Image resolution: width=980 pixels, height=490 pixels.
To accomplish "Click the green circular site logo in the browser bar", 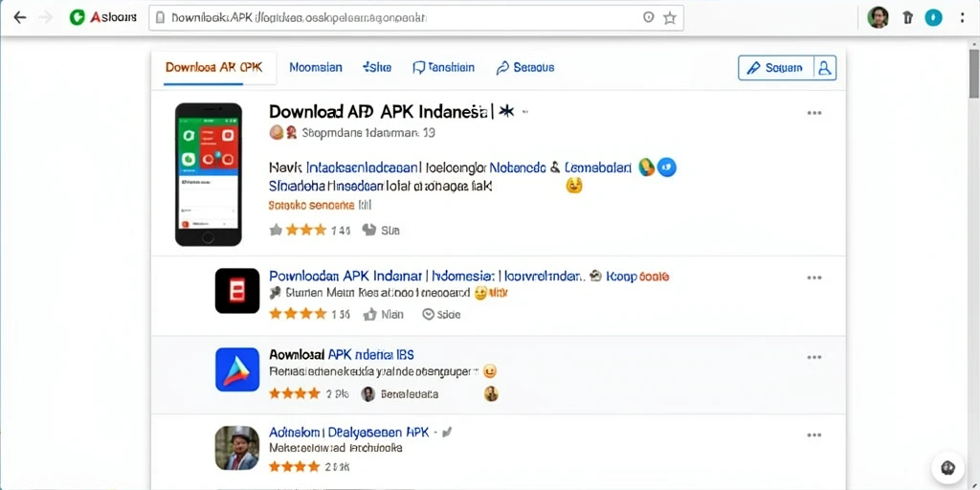I will (x=77, y=17).
